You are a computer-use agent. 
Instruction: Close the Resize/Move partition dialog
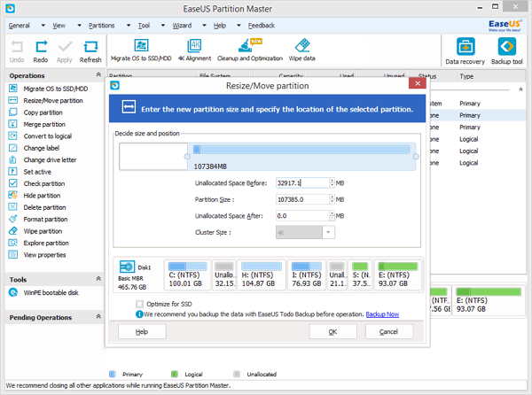pos(418,83)
